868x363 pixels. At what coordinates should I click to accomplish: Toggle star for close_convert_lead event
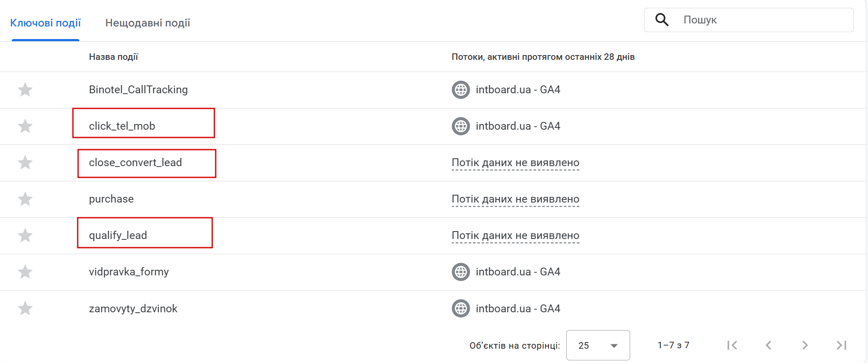(25, 163)
